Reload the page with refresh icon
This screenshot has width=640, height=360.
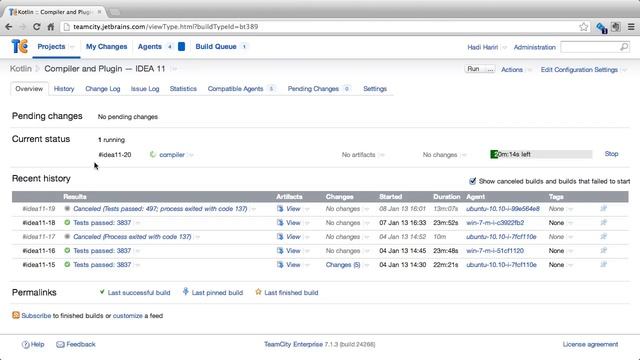point(36,27)
